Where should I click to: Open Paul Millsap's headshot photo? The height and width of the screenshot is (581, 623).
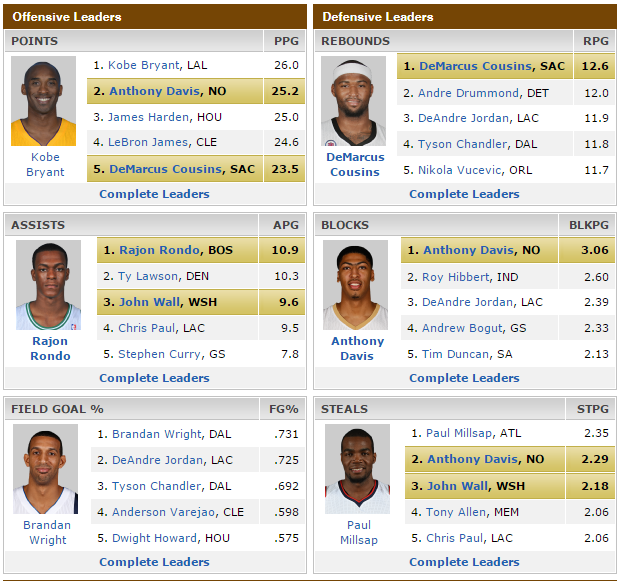coord(358,469)
